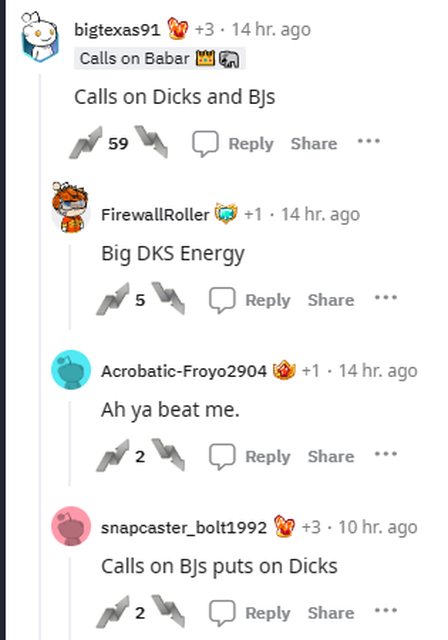This screenshot has height=640, width=448.
Task: Open more options on Acrobatic-Froyo2904's comment
Action: click(x=386, y=454)
